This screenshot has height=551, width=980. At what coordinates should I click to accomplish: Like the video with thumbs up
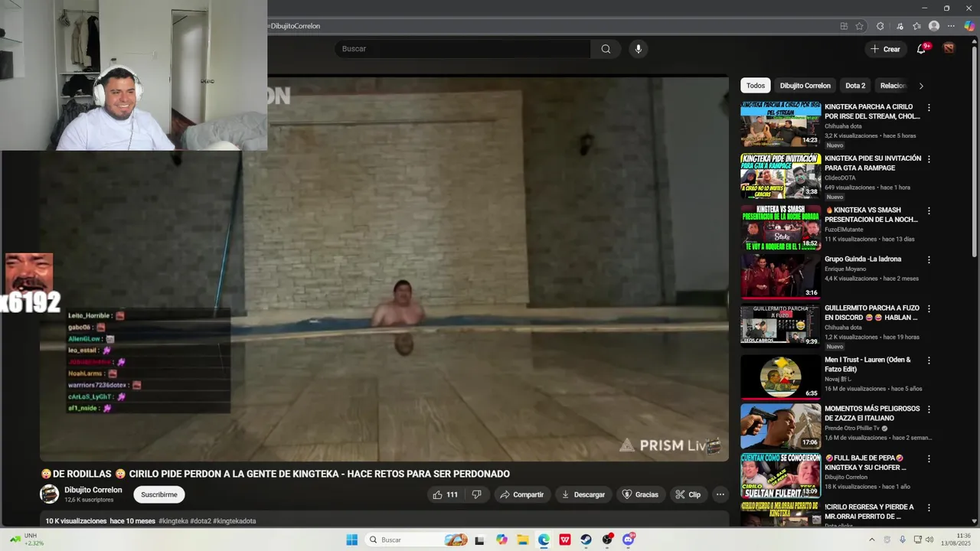click(445, 494)
